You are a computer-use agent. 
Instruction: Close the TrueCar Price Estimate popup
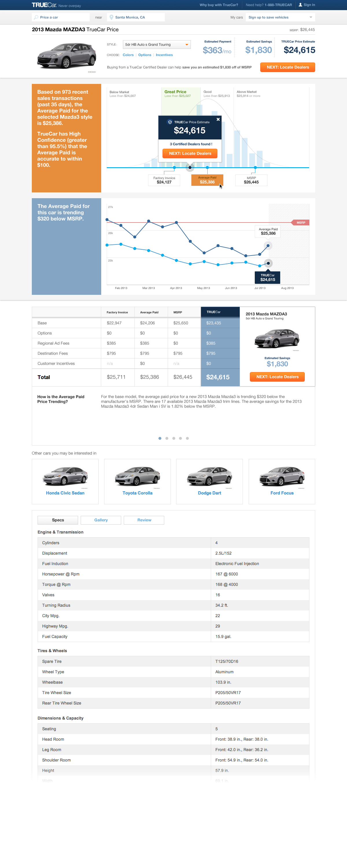[218, 119]
